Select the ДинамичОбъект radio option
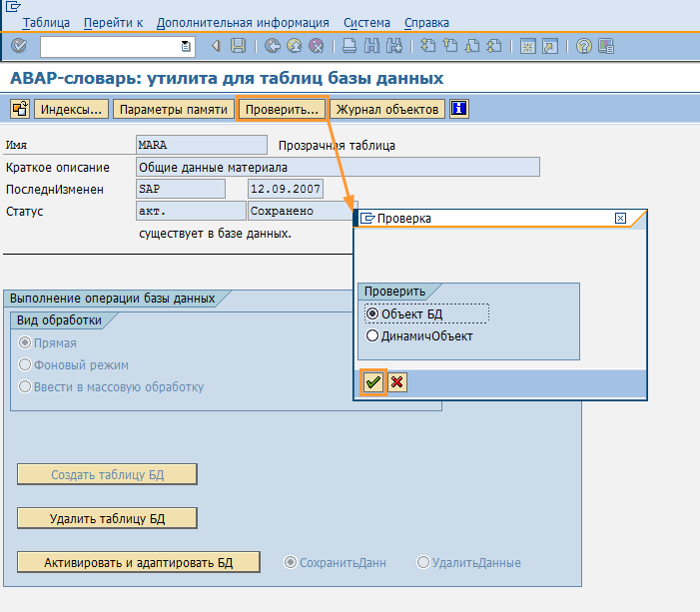 point(373,336)
